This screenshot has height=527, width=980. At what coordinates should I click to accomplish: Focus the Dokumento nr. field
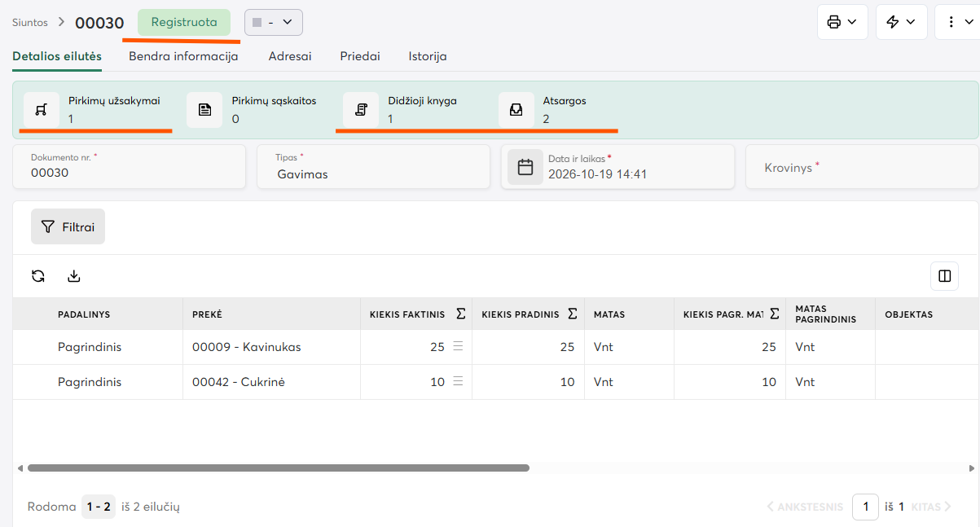point(129,167)
